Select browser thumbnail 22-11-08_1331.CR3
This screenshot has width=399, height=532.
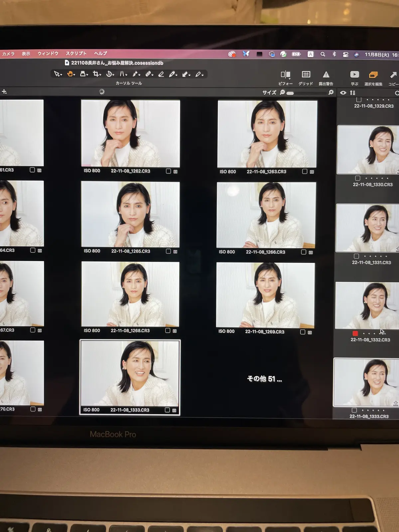coord(367,228)
